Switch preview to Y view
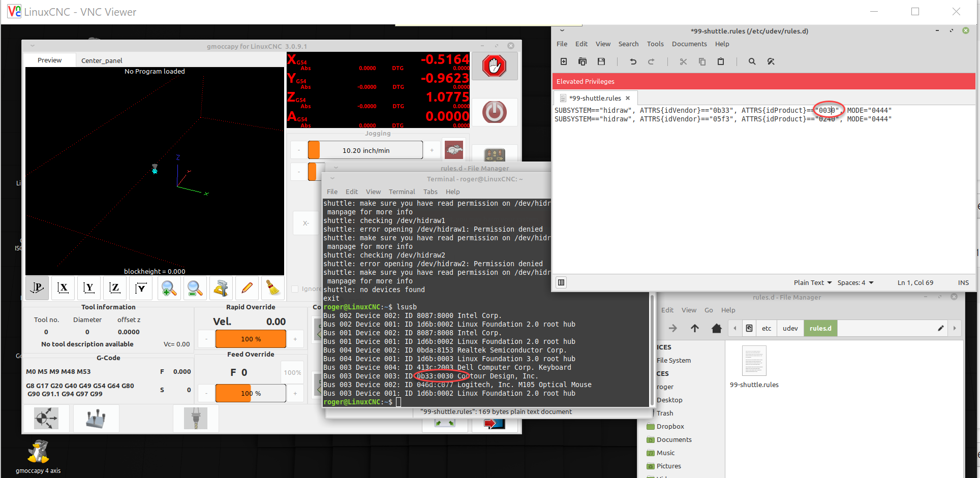 [x=89, y=289]
